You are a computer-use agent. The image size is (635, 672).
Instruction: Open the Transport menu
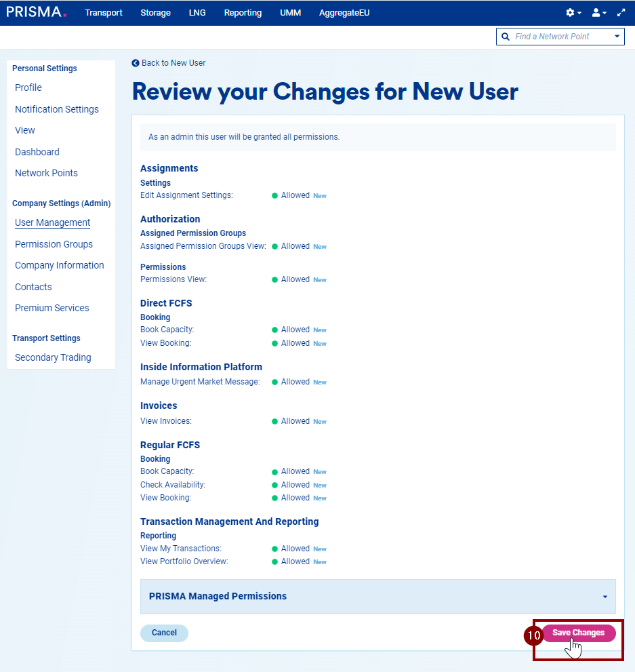104,13
